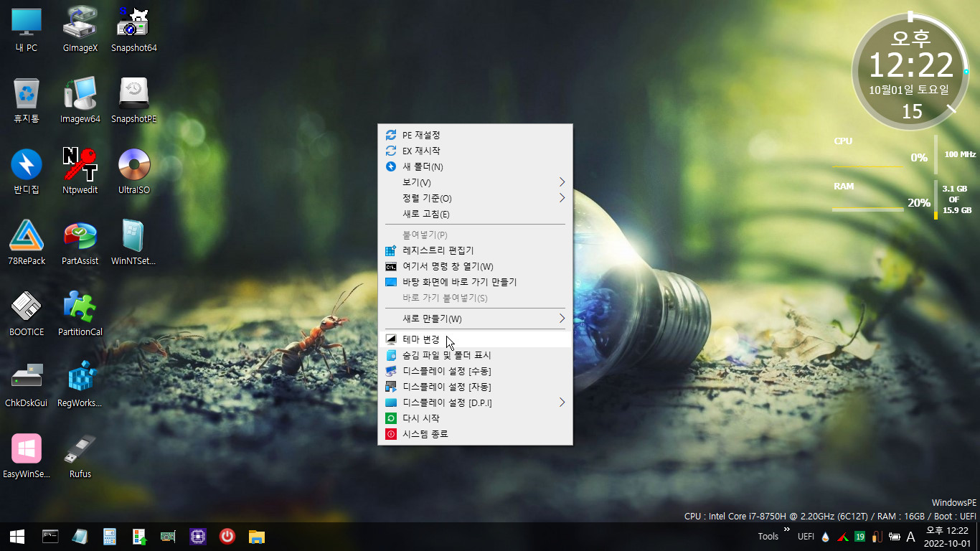Viewport: 980px width, 551px height.
Task: Expand 새로 만들기(W) submenu
Action: pos(475,319)
